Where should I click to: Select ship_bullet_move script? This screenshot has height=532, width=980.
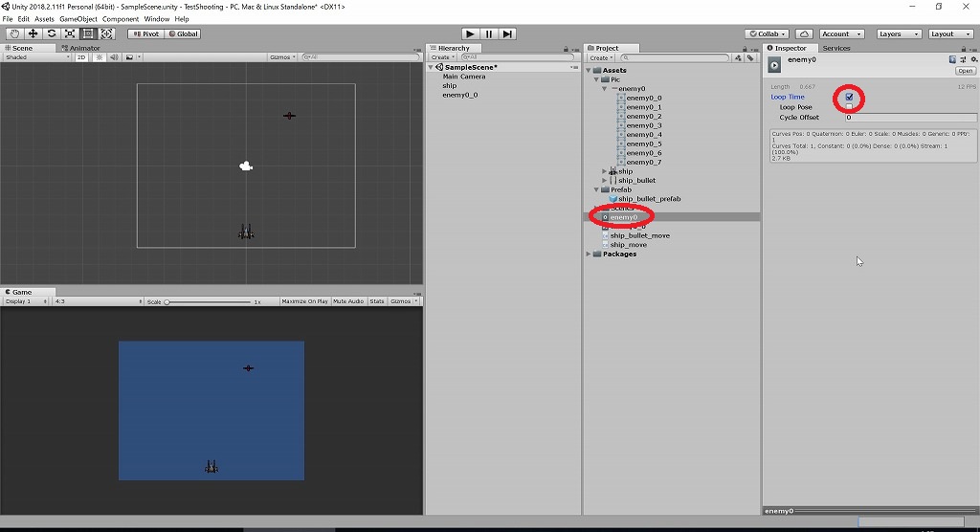(x=640, y=235)
